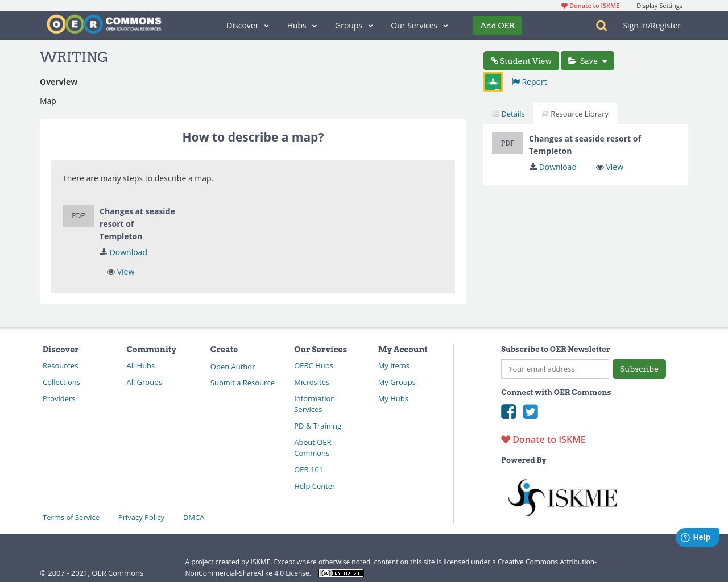Viewport: 728px width, 582px height.
Task: Open OER Commons Twitter icon
Action: 530,411
